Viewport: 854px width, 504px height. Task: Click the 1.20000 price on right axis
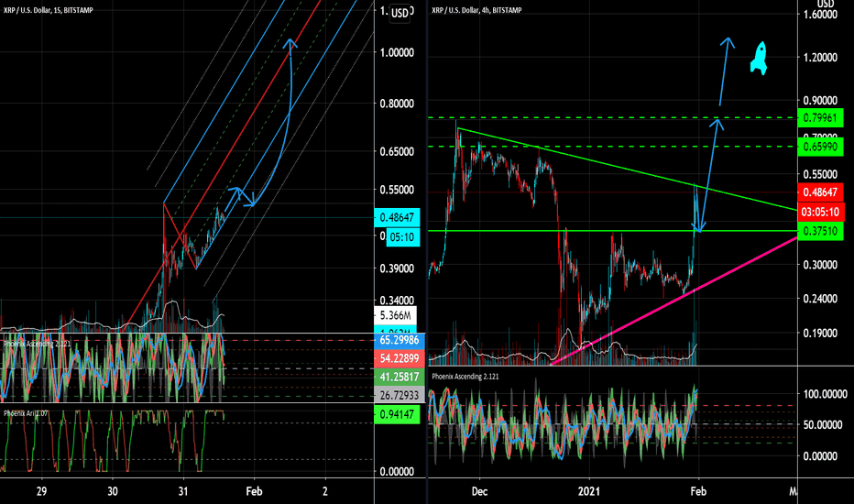820,58
